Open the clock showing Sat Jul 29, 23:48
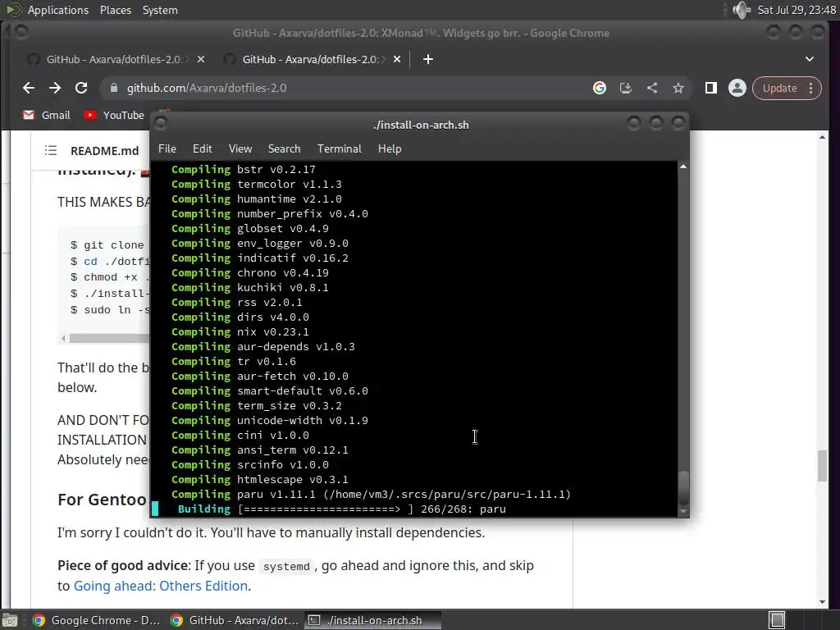The width and height of the screenshot is (840, 630). 797,10
